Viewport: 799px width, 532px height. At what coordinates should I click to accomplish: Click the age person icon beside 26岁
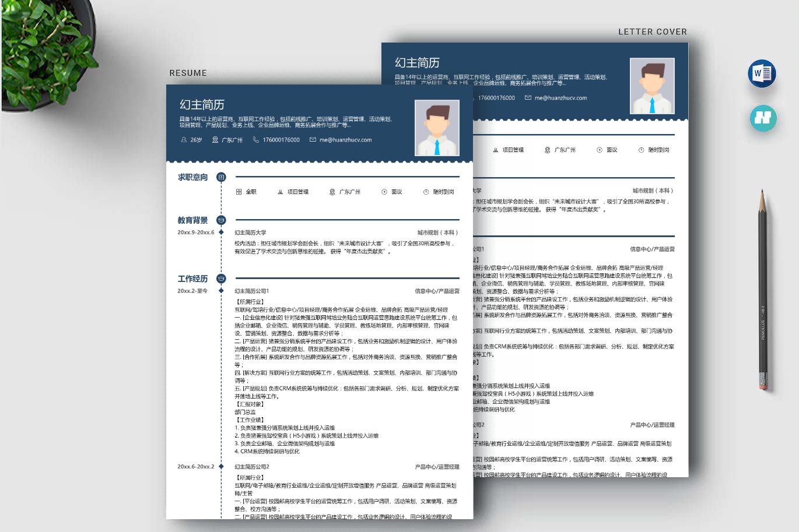click(184, 140)
